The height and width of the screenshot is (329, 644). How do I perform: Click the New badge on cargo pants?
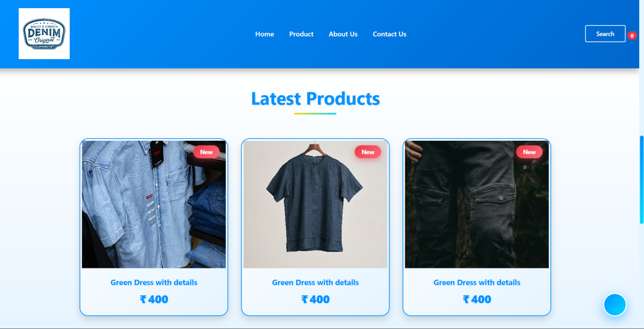529,152
